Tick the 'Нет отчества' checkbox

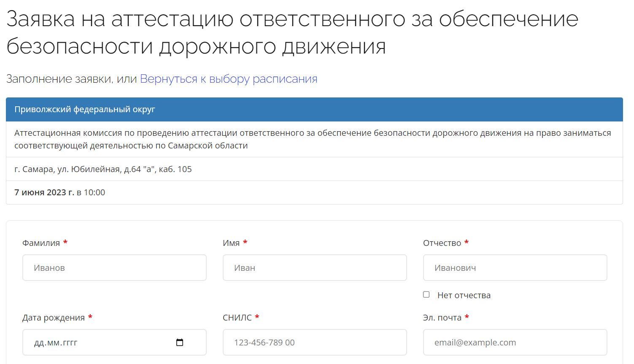pyautogui.click(x=426, y=294)
